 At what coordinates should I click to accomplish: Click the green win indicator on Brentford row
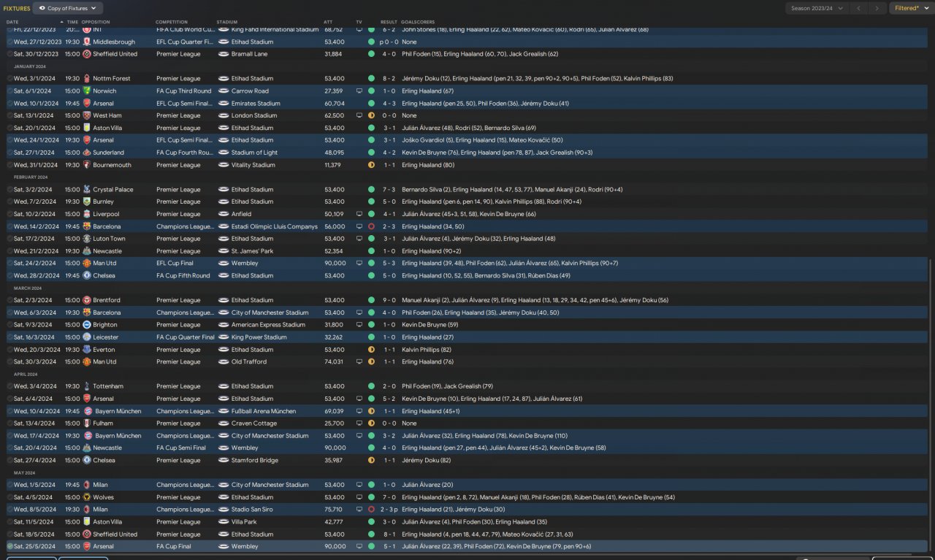[x=371, y=300]
